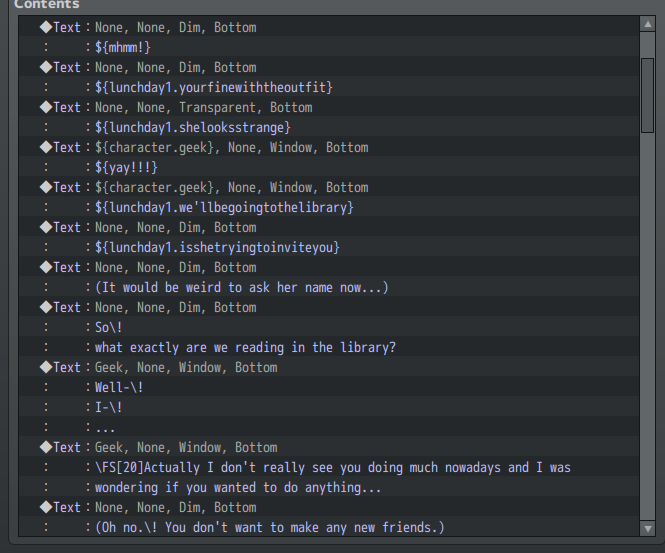The height and width of the screenshot is (553, 665).
Task: Click the diamond icon above the 'Well-\!' line
Action: tap(45, 367)
